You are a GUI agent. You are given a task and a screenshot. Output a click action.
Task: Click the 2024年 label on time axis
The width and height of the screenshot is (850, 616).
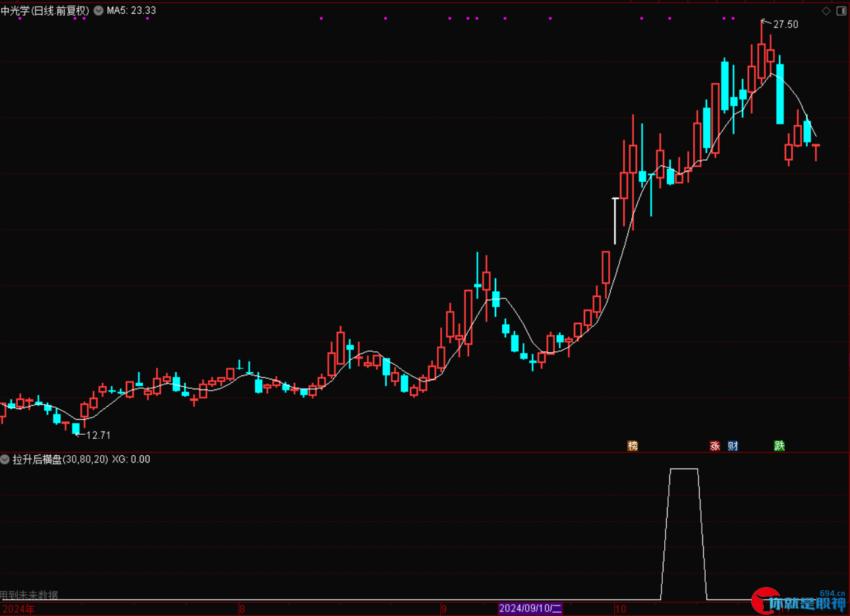tap(18, 609)
